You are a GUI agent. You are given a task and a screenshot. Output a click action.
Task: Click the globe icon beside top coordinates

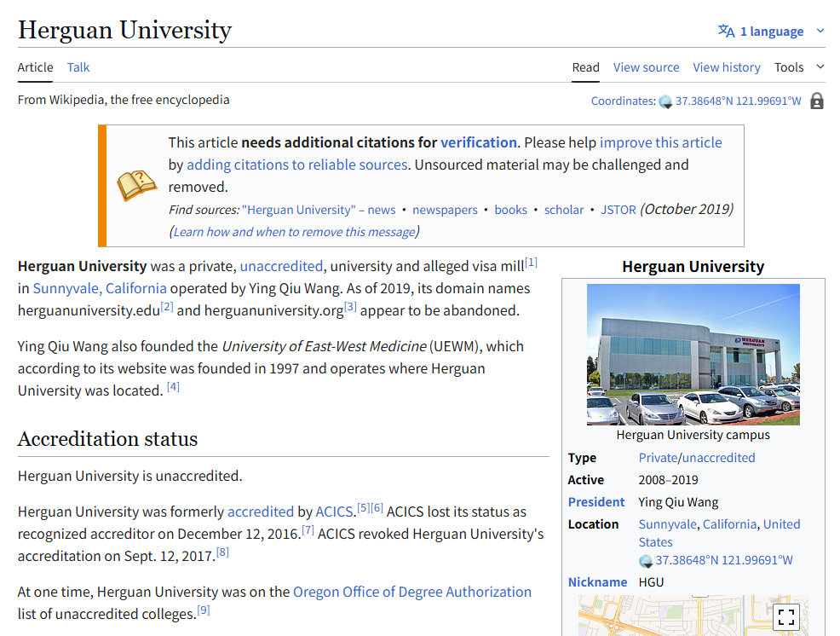click(x=666, y=101)
